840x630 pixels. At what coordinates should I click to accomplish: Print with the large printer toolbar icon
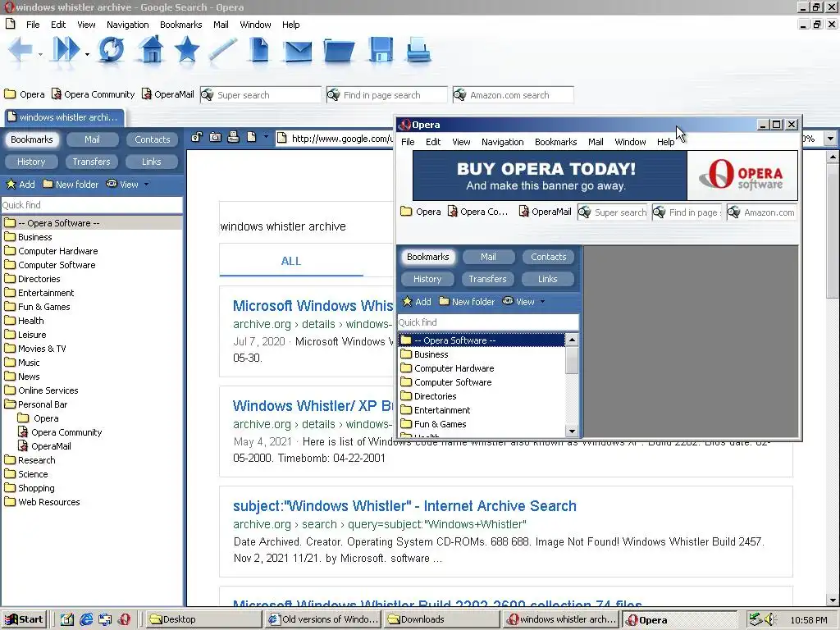[x=418, y=50]
